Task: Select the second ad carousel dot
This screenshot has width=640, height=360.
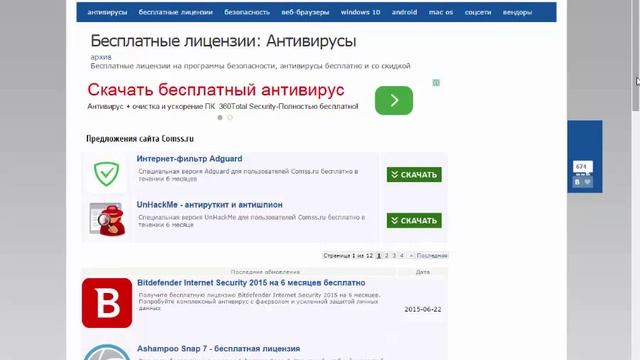Action: point(230,118)
